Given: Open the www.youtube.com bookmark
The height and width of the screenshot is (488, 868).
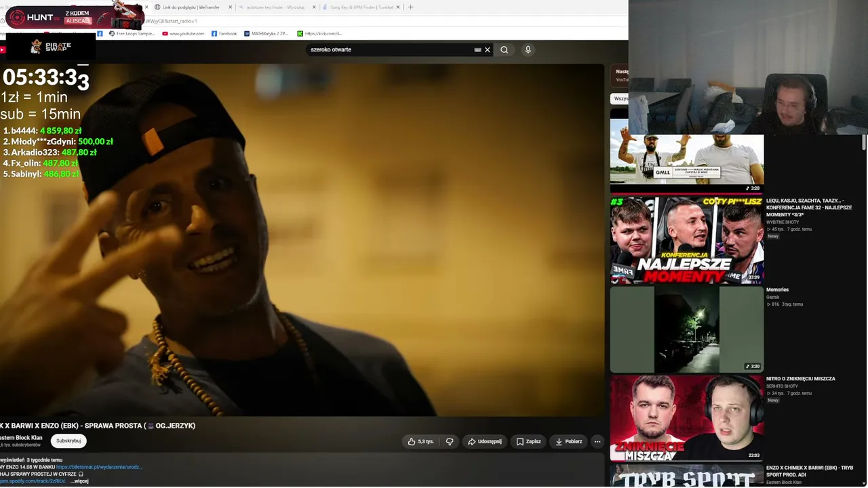Looking at the screenshot, I should coord(183,33).
